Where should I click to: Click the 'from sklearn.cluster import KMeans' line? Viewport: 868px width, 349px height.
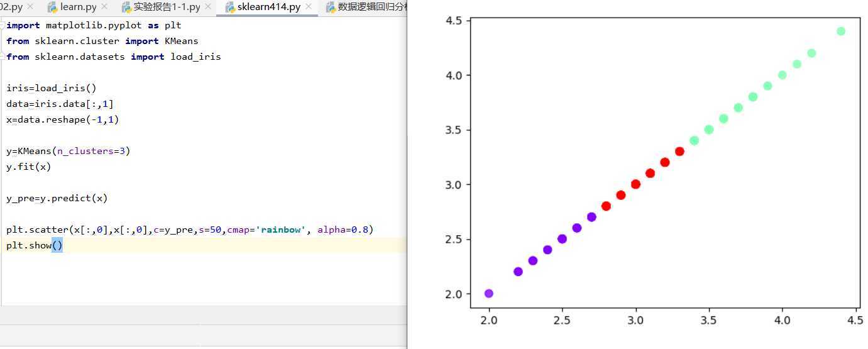pos(102,41)
